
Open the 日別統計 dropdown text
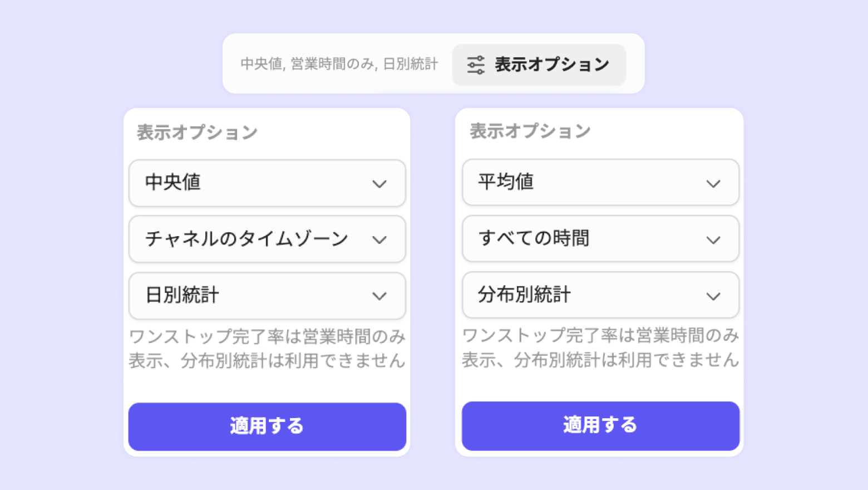click(x=183, y=295)
